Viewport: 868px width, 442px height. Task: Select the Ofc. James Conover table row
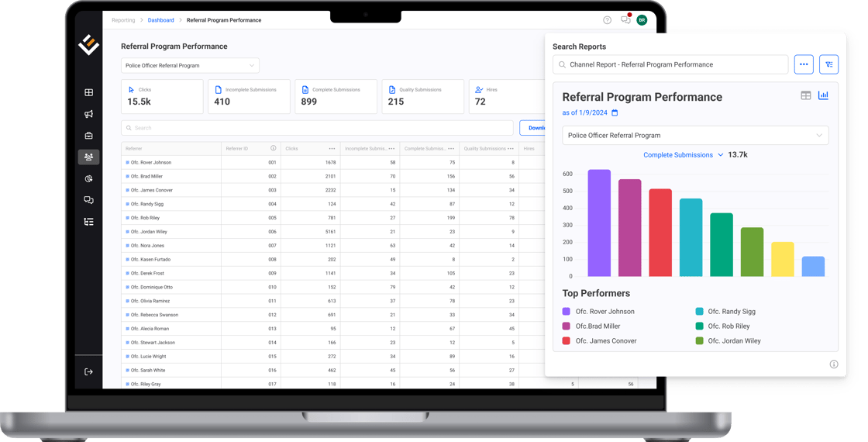click(x=333, y=190)
